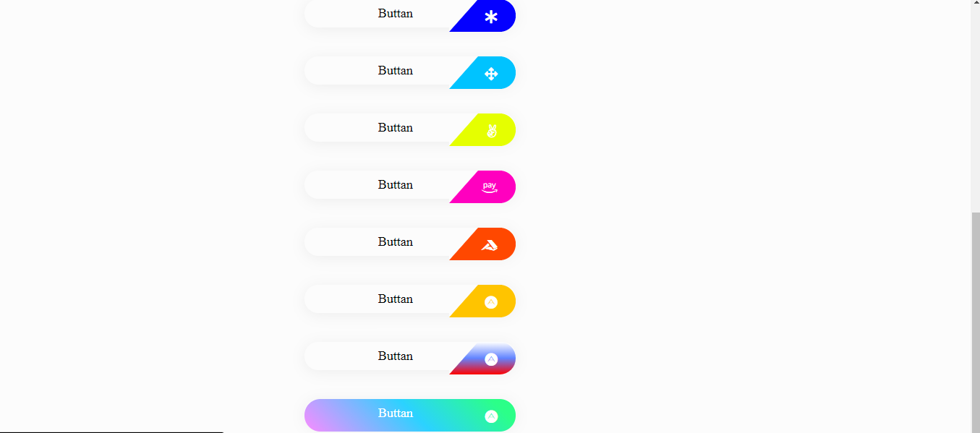The height and width of the screenshot is (433, 980).
Task: Click the white Buttan label on gradient pill
Action: [x=395, y=413]
